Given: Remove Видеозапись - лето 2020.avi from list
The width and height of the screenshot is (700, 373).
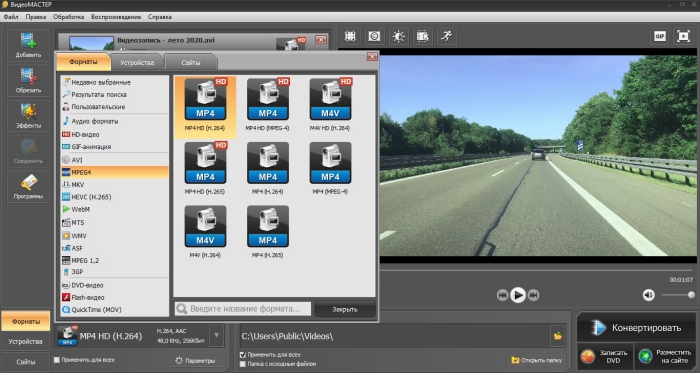Looking at the screenshot, I should pos(321,40).
